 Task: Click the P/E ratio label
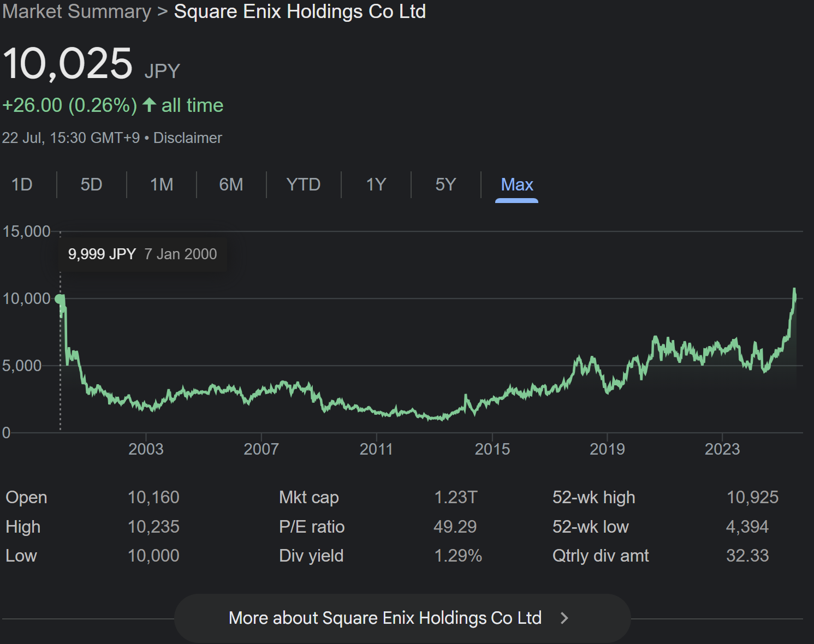coord(312,527)
